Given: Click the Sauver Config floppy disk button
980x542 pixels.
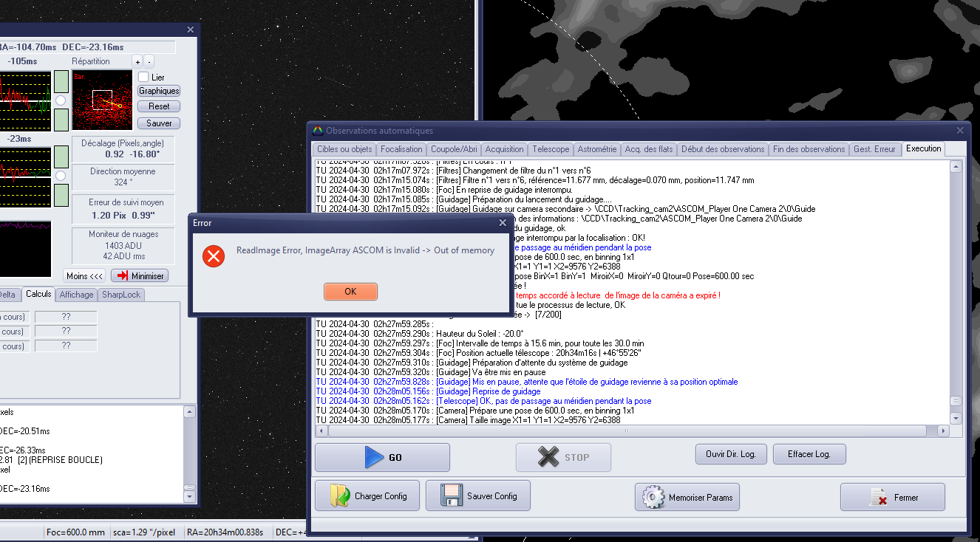Looking at the screenshot, I should 477,496.
